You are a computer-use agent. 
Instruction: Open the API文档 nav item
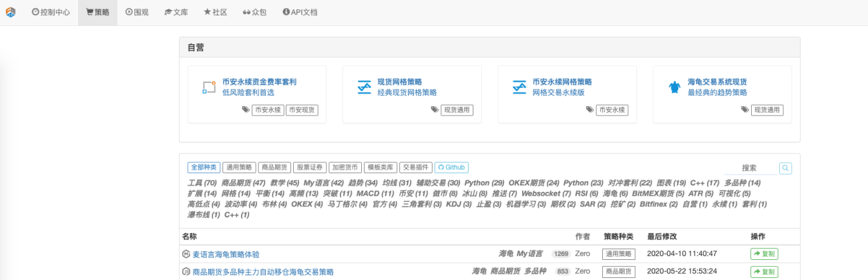coord(300,12)
